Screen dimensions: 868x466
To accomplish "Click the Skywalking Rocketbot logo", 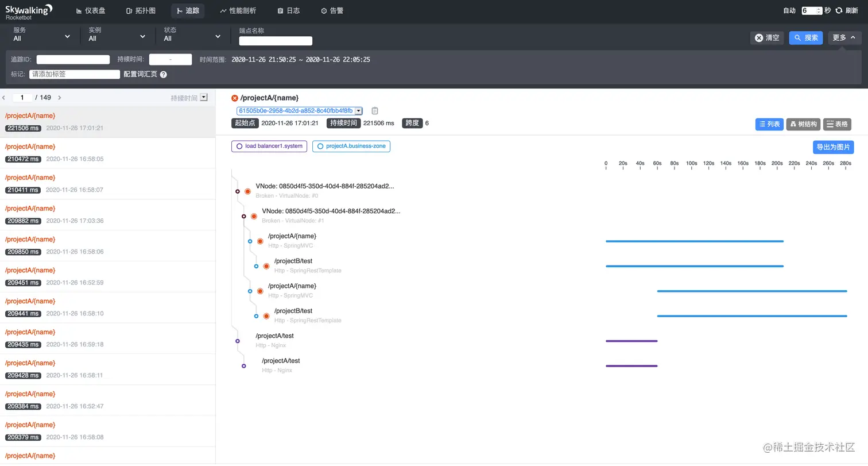I will point(29,11).
